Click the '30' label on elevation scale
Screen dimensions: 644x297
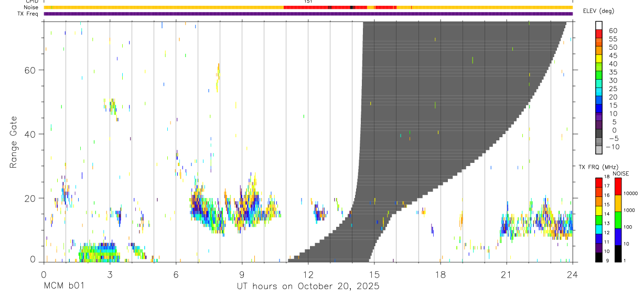(x=613, y=81)
